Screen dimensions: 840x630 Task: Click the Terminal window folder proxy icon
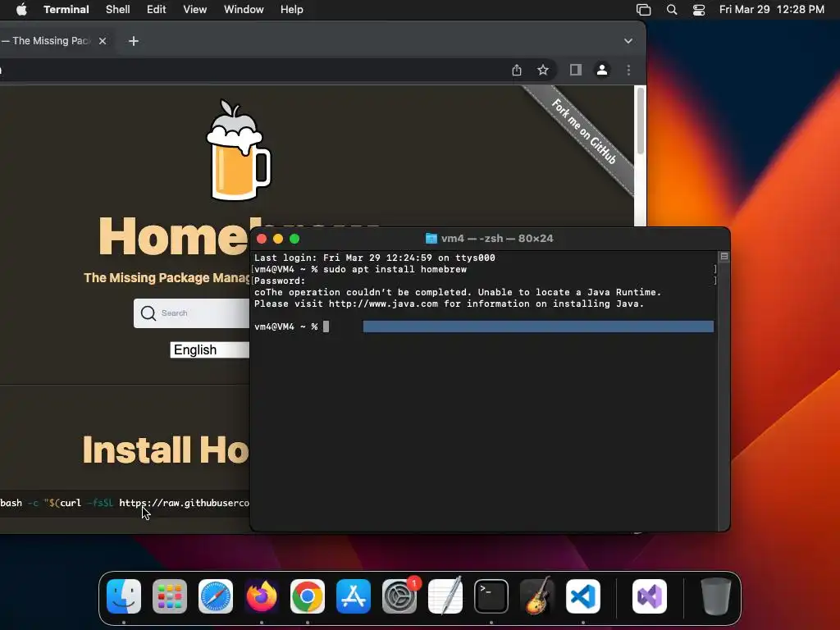(x=431, y=239)
